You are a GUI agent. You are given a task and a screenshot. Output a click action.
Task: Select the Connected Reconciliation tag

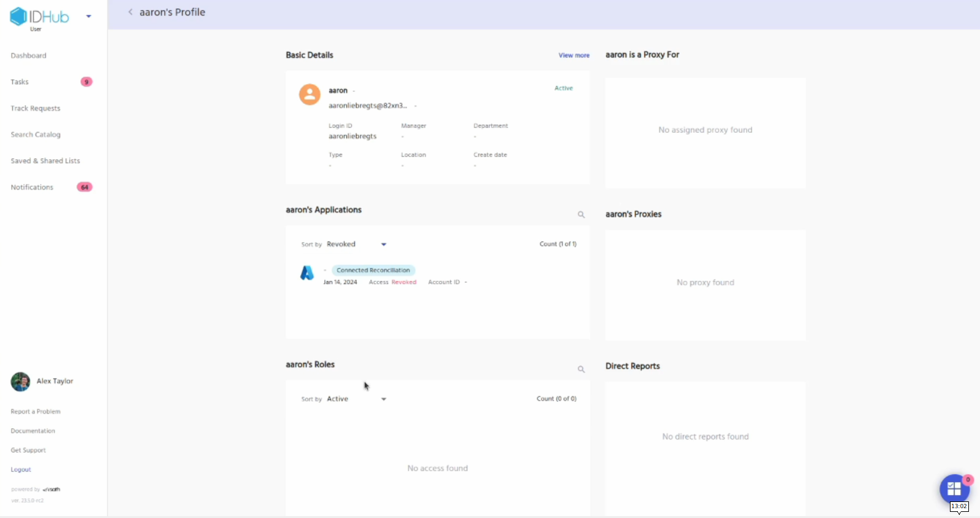point(373,270)
